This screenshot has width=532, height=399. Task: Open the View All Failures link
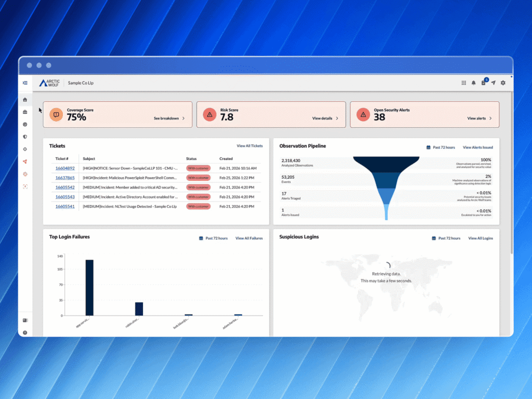[x=249, y=238]
